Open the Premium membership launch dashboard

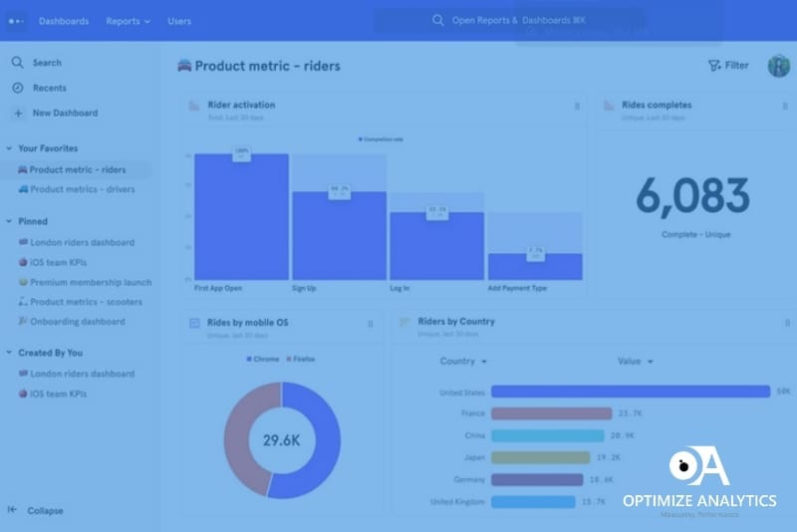90,282
